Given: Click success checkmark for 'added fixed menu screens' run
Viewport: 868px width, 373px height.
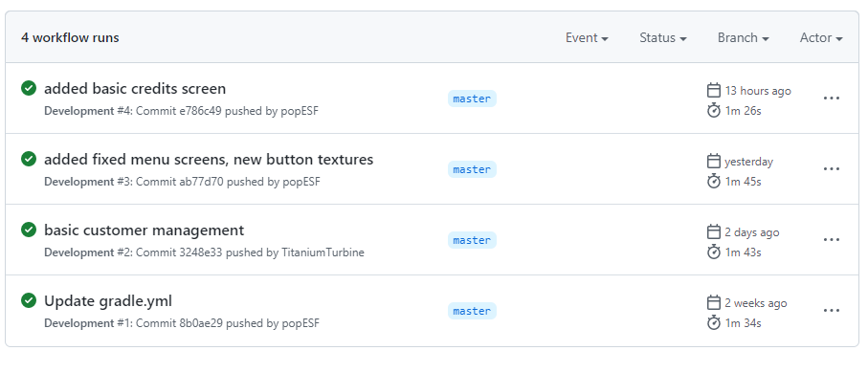Looking at the screenshot, I should [29, 159].
